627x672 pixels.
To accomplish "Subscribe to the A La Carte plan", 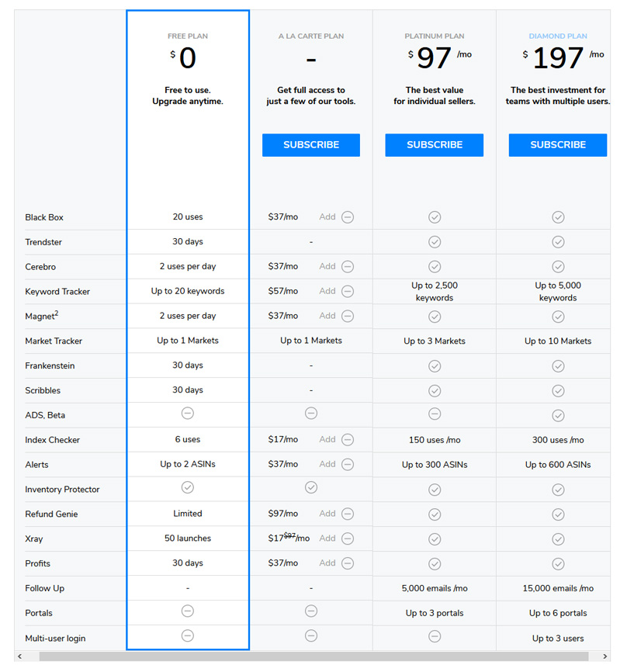I will (x=311, y=145).
